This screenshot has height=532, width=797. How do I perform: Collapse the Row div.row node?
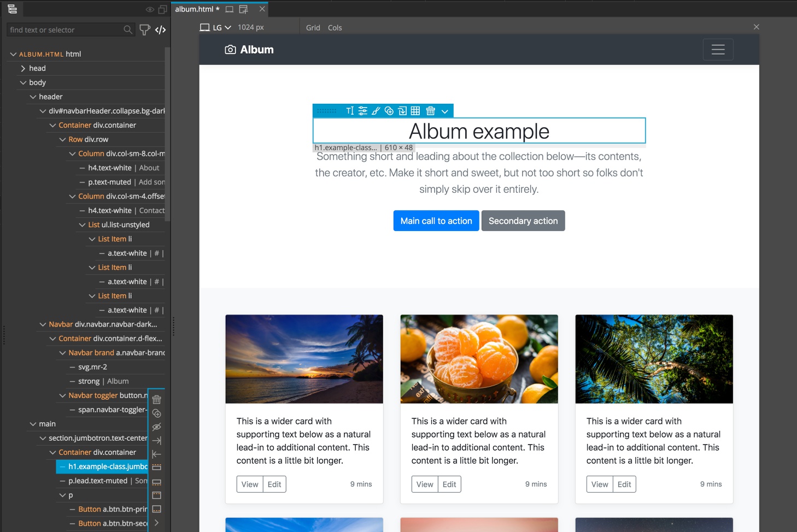[x=62, y=139]
